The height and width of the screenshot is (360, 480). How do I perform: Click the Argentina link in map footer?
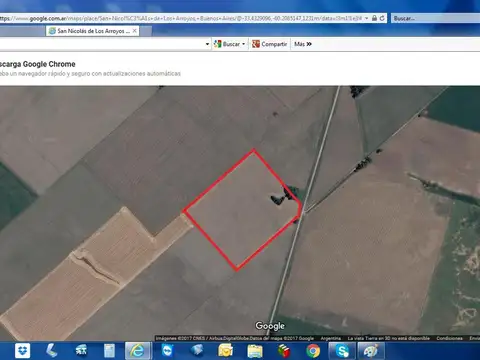[331, 338]
